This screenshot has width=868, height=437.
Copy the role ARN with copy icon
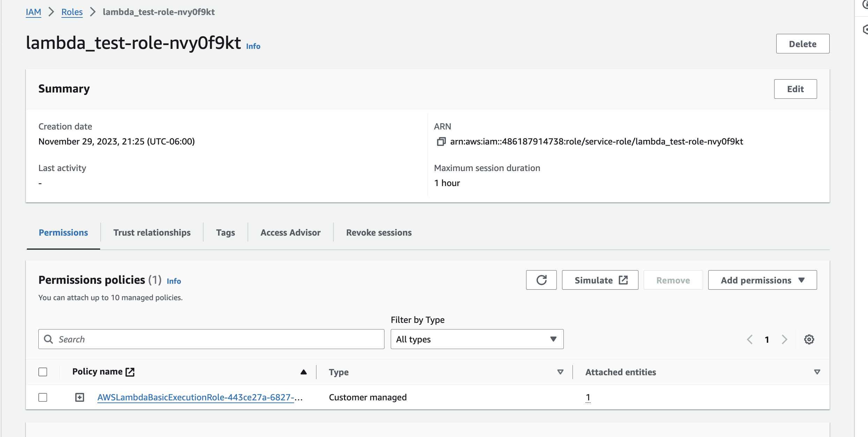(441, 142)
